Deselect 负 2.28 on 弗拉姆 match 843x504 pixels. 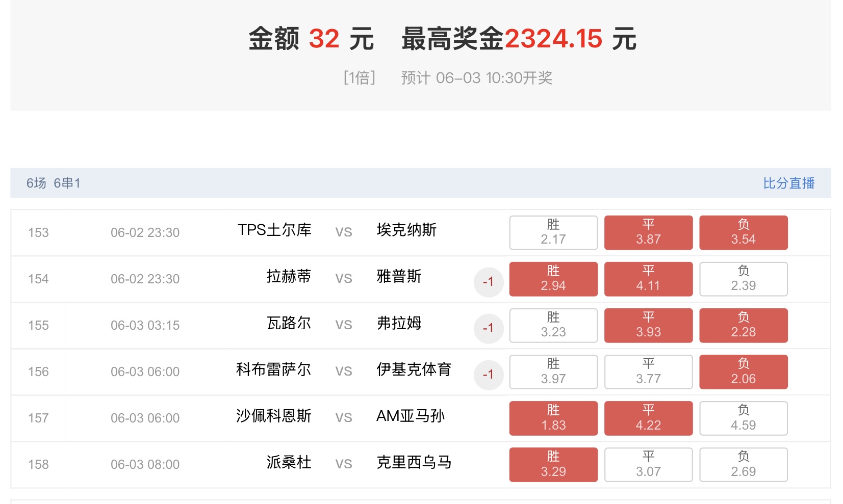pyautogui.click(x=743, y=325)
